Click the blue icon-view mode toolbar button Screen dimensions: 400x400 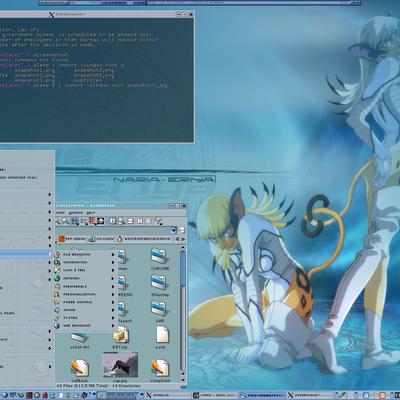pos(75,221)
